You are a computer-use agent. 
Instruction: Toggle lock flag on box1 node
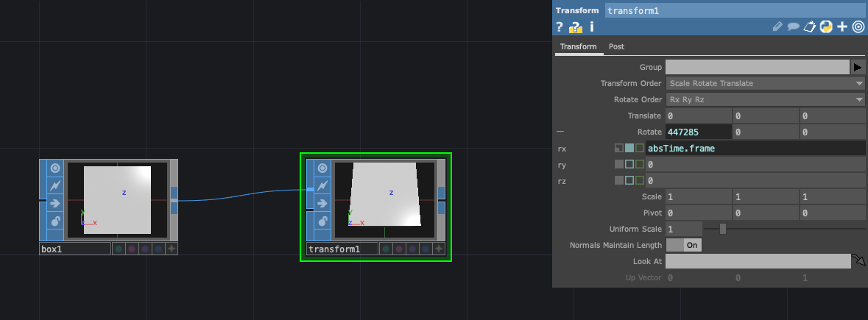click(x=54, y=221)
